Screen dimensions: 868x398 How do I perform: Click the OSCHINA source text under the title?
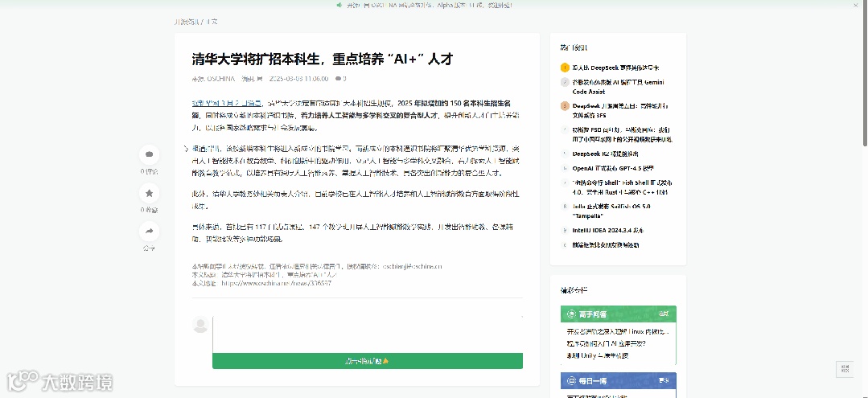pos(221,79)
